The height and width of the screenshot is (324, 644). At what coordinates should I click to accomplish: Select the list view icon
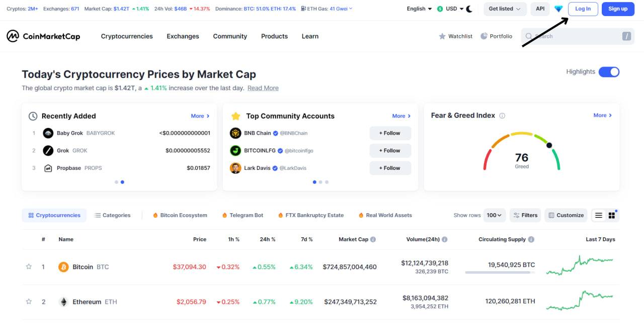pyautogui.click(x=598, y=215)
